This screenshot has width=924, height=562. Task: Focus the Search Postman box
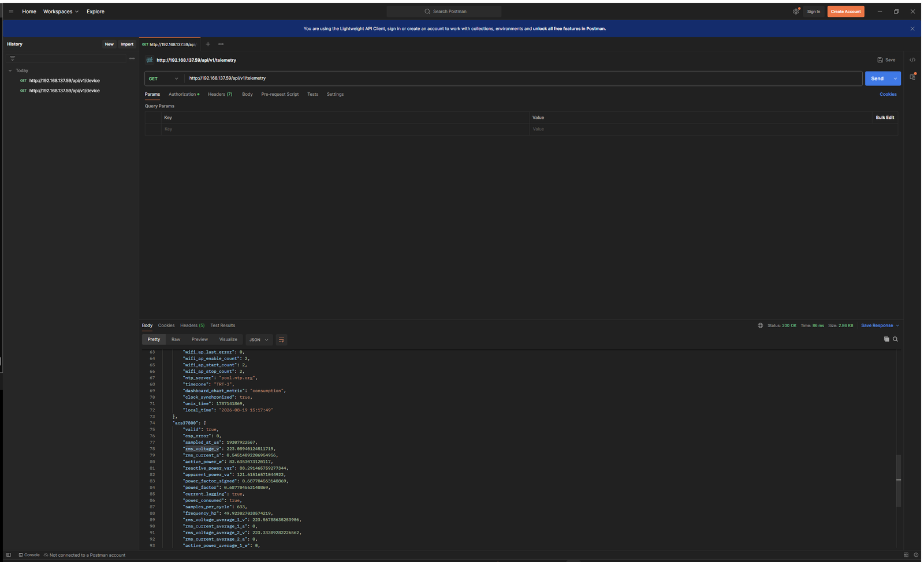coord(444,12)
